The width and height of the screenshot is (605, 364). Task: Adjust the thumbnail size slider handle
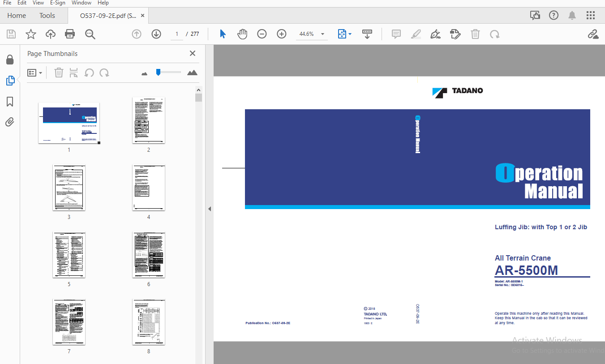[x=158, y=72]
